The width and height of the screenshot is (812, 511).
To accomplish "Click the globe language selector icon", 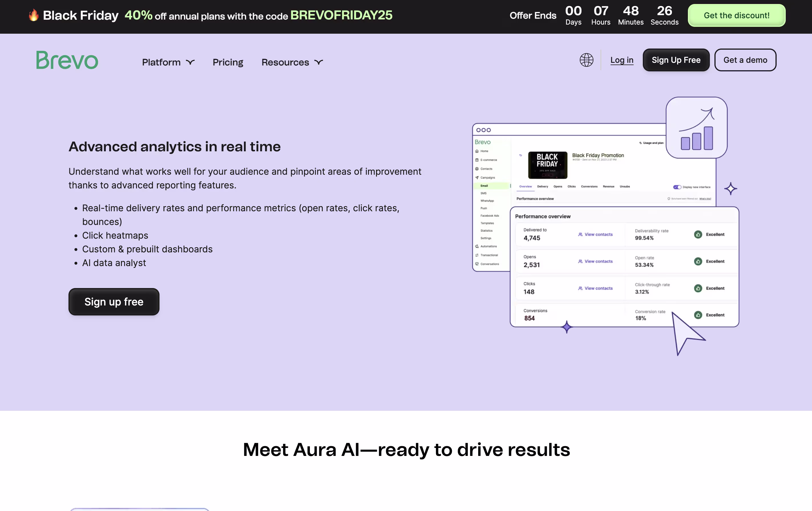I will point(586,60).
